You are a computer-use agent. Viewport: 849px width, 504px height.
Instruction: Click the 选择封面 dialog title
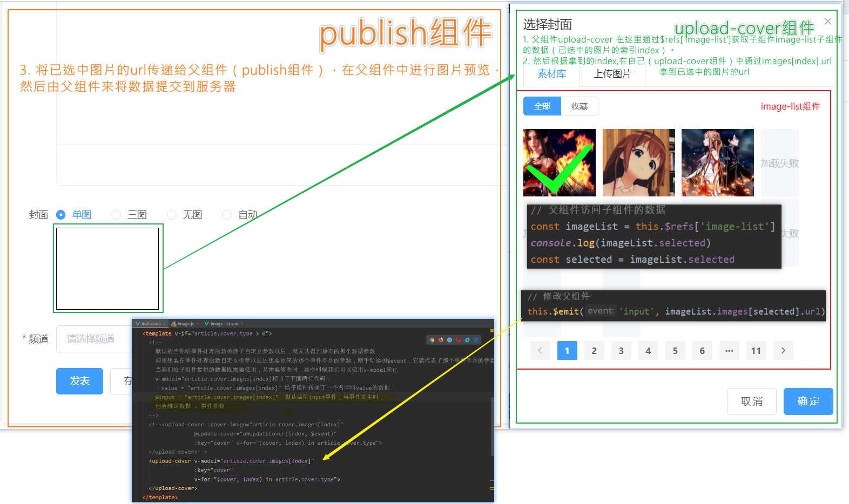coord(548,24)
